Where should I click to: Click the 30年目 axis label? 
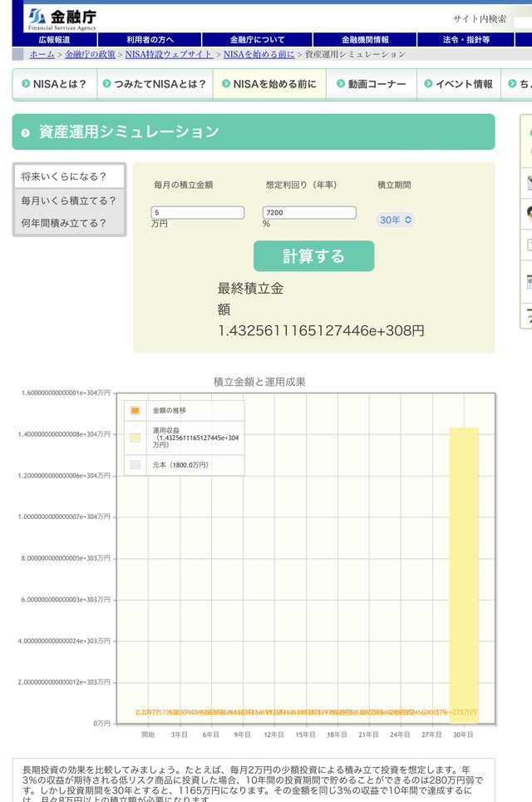click(x=463, y=735)
